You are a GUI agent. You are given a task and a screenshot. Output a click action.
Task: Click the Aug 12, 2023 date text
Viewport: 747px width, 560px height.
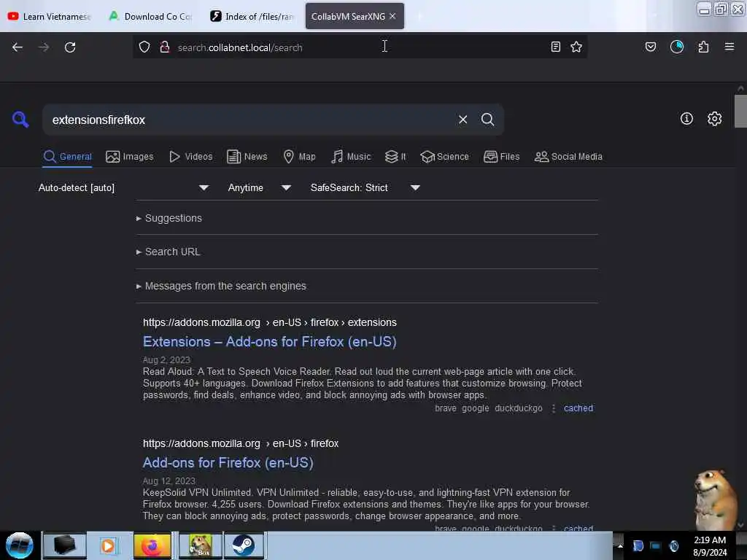coord(169,481)
